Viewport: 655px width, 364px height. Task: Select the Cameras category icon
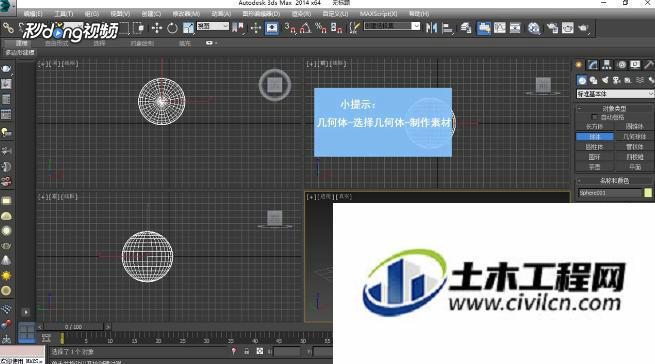pyautogui.click(x=616, y=80)
